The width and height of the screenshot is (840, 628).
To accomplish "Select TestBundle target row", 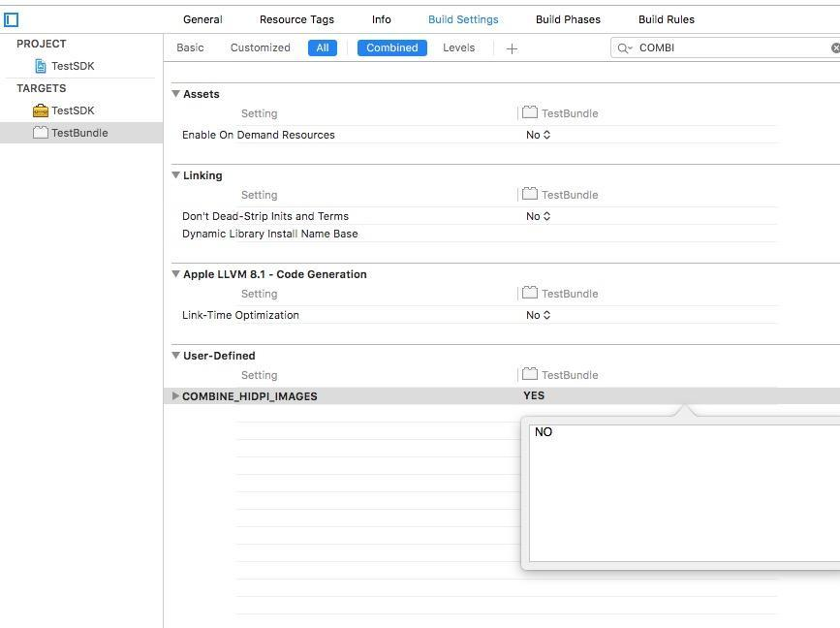I will (x=81, y=133).
